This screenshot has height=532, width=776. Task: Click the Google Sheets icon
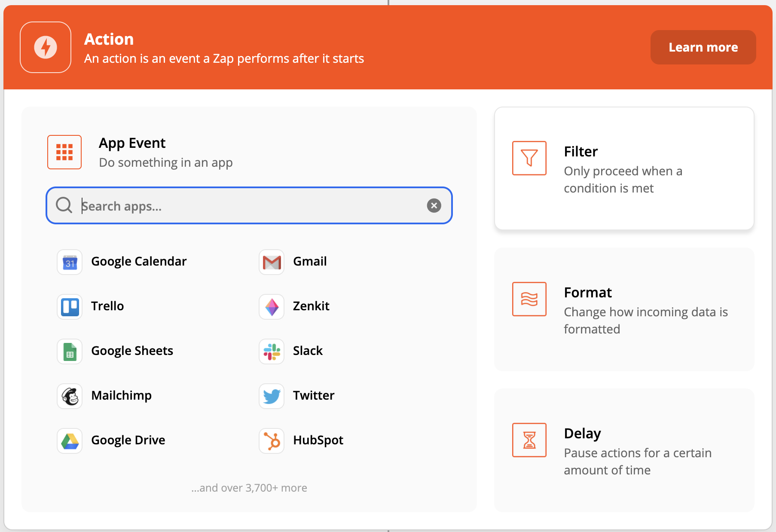click(70, 352)
